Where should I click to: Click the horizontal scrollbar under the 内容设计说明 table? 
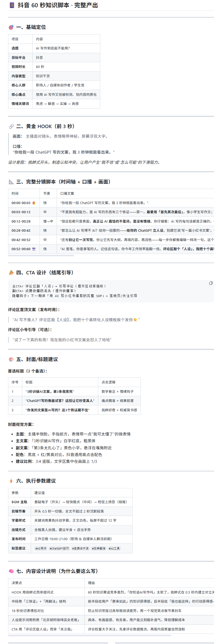click(x=89, y=635)
